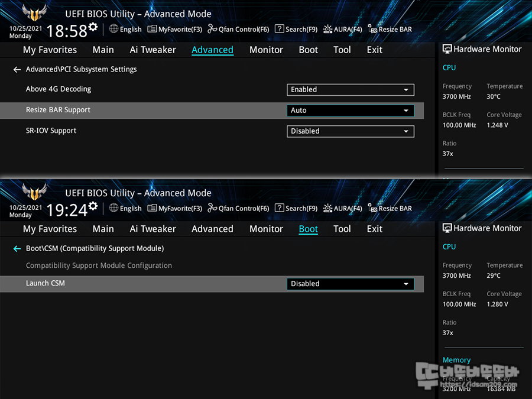Screen dimensions: 532x399
Task: Select the SR-IOV Support setting label
Action: click(x=51, y=131)
